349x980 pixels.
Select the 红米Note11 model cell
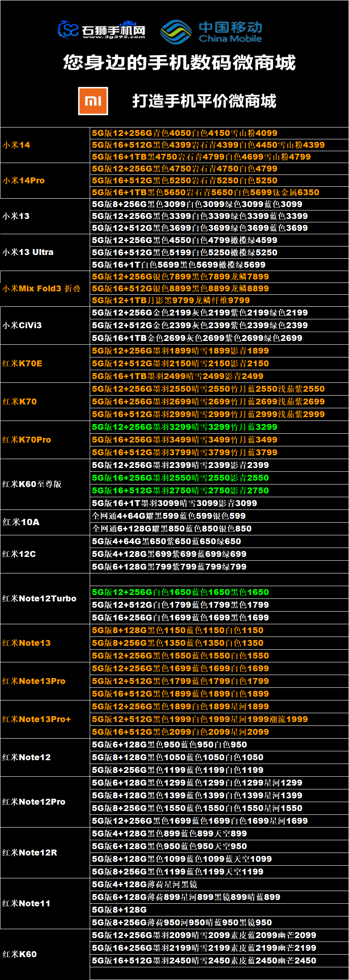pyautogui.click(x=45, y=903)
